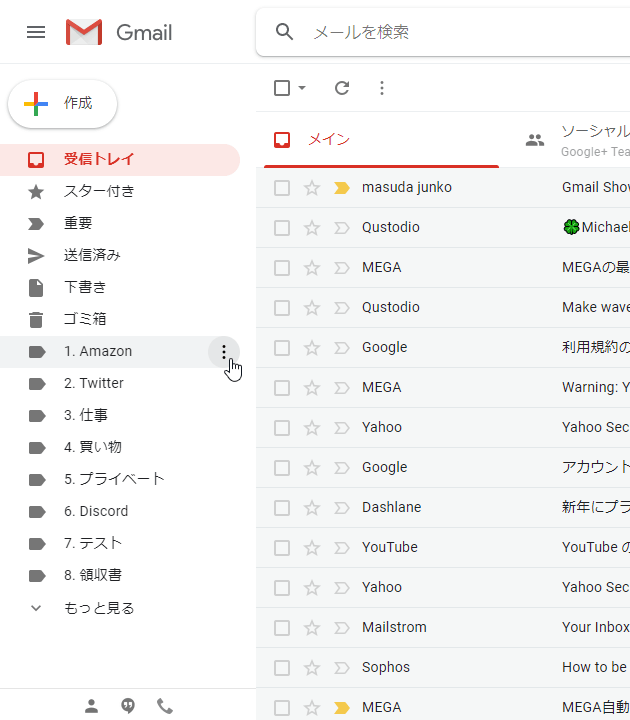
Task: Tick the select-all checkbox in toolbar
Action: [282, 88]
